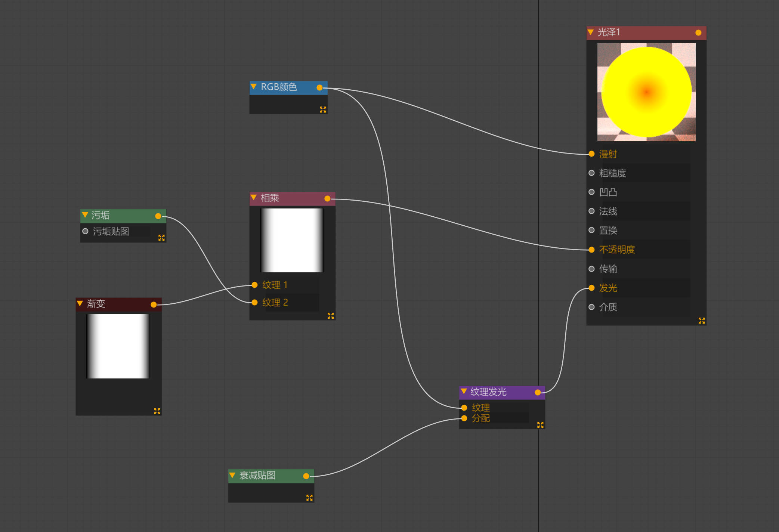Click resize handle on RGB颜色 node
This screenshot has height=532, width=779.
point(323,109)
